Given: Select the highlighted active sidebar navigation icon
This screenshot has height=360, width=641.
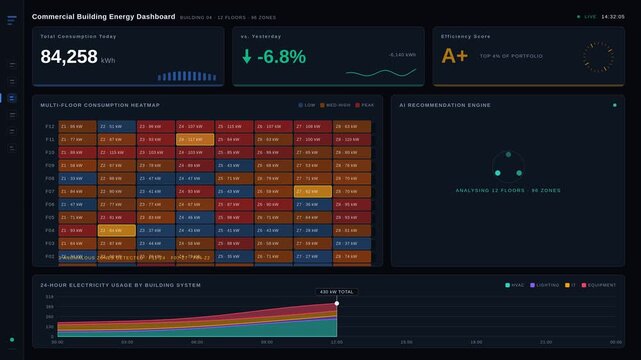Looking at the screenshot, I should coord(12,98).
